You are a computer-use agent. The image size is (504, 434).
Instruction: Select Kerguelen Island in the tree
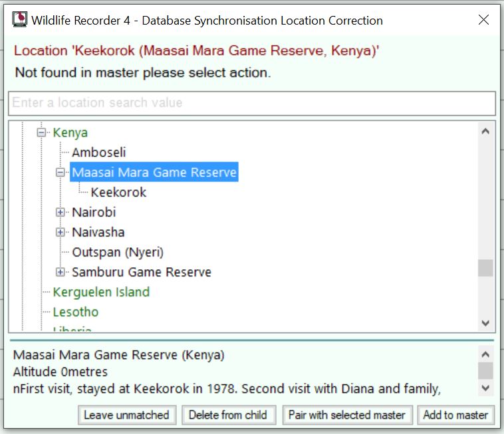pyautogui.click(x=101, y=292)
